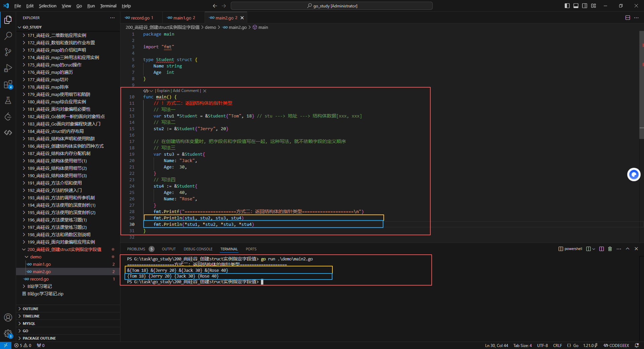Screen dimensions: 644x349
Task: Expand the B站学习笔记 folder
Action: [x=68, y=286]
